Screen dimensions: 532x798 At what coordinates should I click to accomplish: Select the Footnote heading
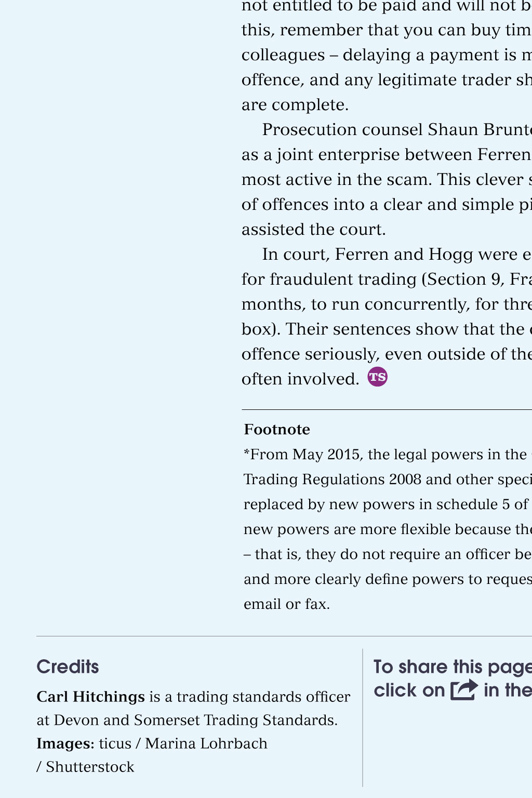pyautogui.click(x=277, y=430)
